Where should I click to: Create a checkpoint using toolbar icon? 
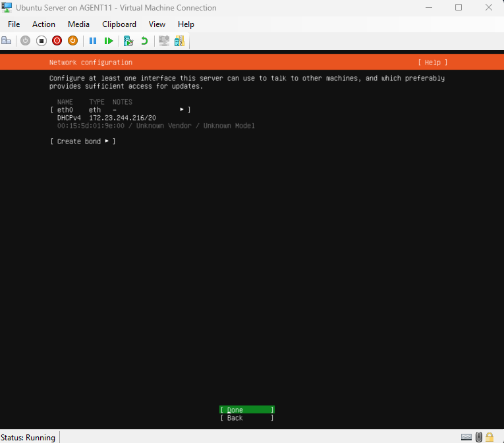click(128, 41)
